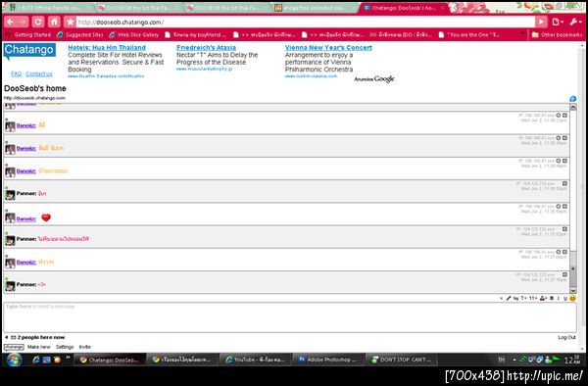588x386 pixels.
Task: Open the Contact us link
Action: [39, 73]
